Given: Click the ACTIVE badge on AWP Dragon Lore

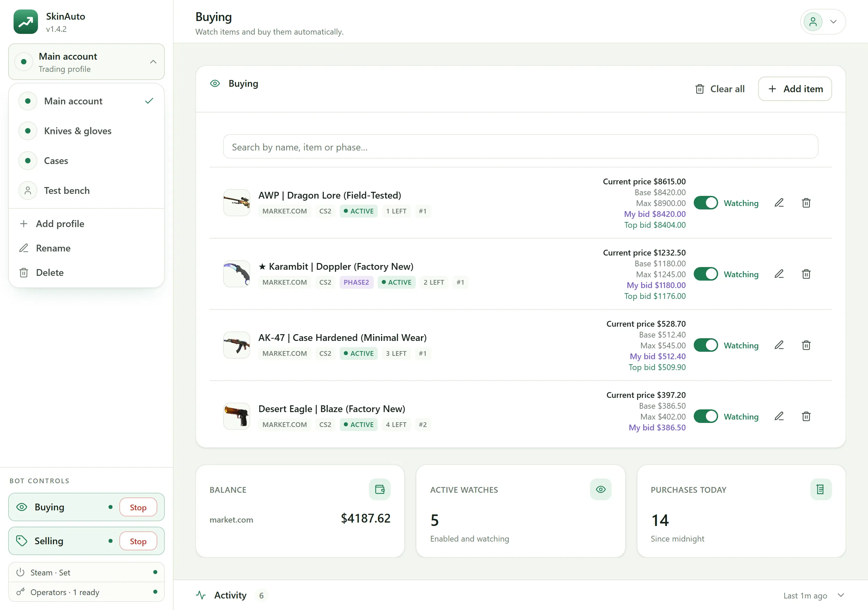Looking at the screenshot, I should pyautogui.click(x=358, y=211).
